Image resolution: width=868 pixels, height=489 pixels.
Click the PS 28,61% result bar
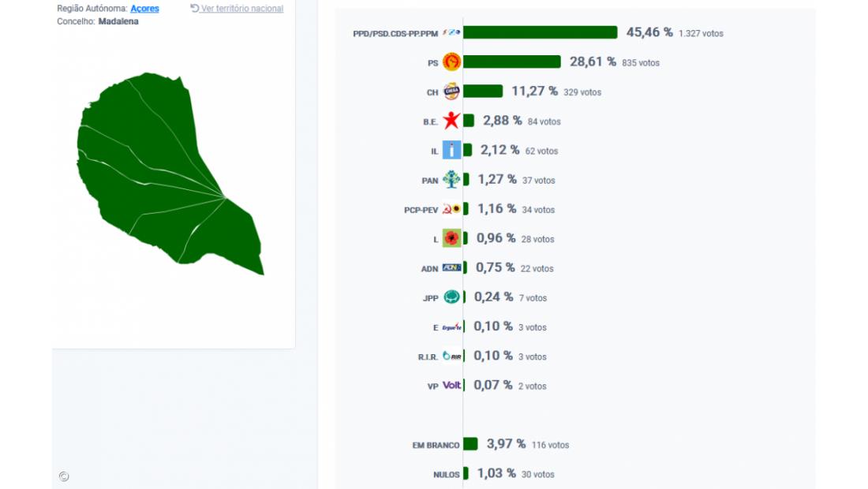[511, 62]
